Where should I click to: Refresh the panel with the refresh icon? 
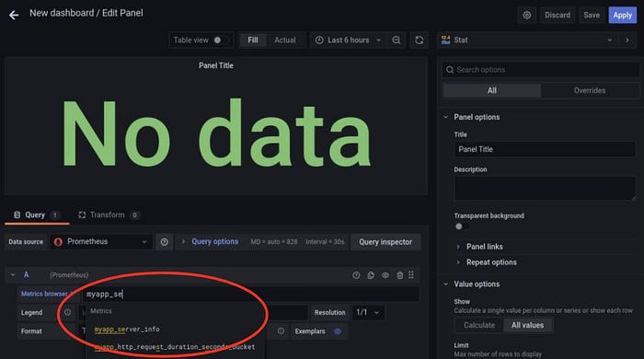click(x=419, y=40)
